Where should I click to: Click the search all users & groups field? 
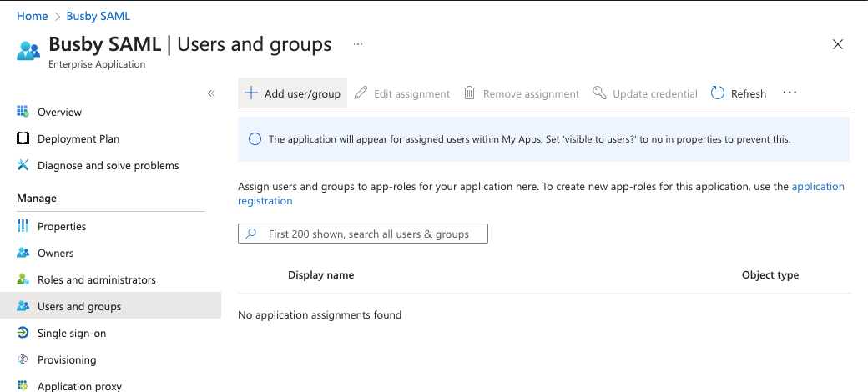(x=363, y=234)
